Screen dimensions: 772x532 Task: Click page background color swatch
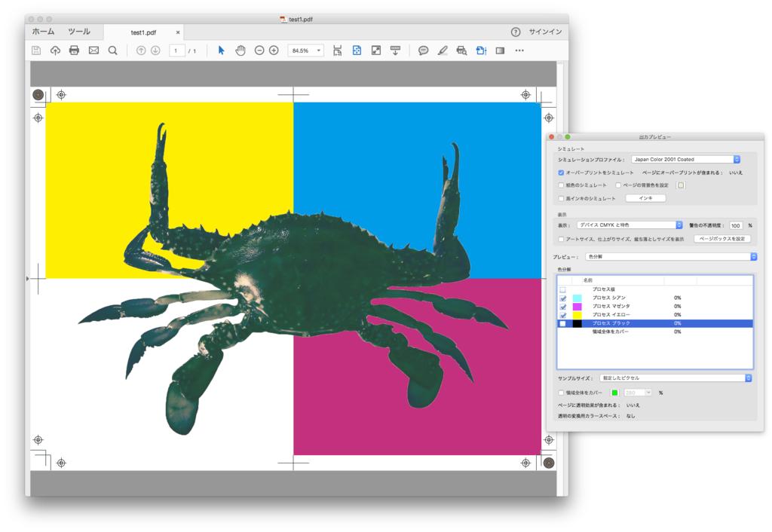[x=681, y=185]
